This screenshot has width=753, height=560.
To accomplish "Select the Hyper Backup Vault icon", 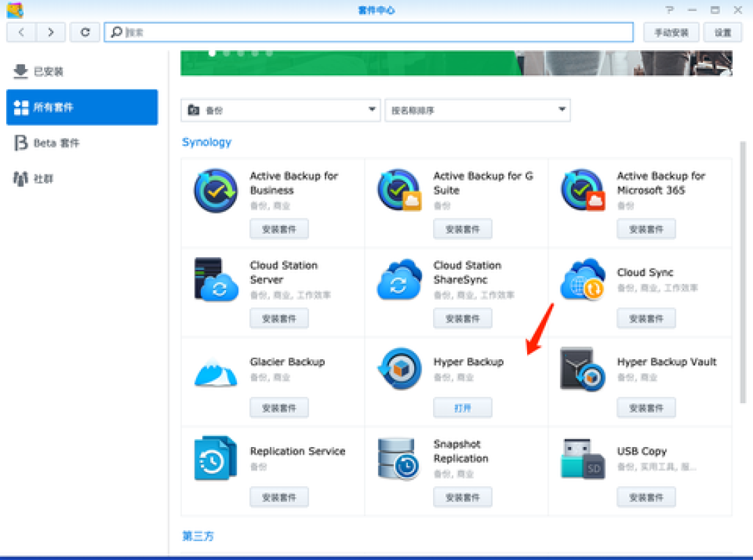I will [x=583, y=369].
